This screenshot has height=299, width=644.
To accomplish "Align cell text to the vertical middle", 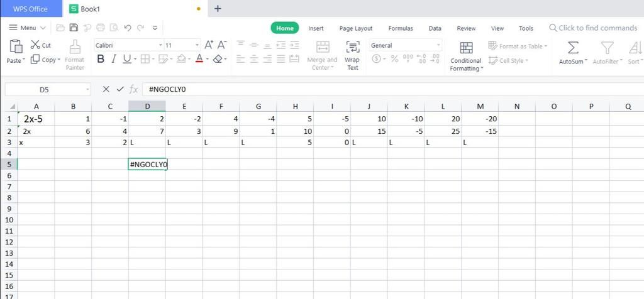I will pyautogui.click(x=254, y=45).
